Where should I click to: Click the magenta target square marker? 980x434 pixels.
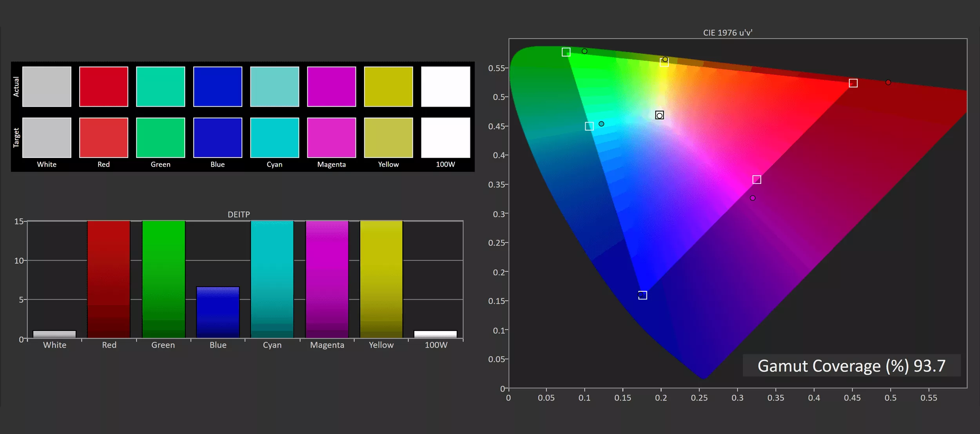(757, 180)
